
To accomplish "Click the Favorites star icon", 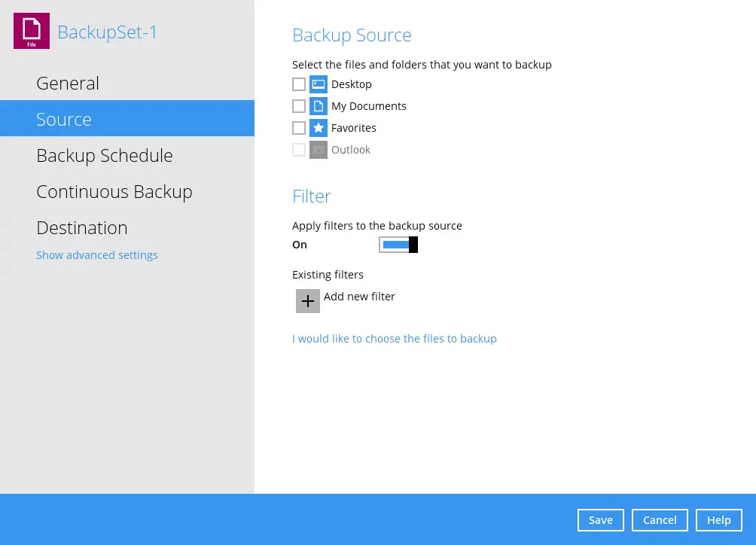I will coord(319,128).
